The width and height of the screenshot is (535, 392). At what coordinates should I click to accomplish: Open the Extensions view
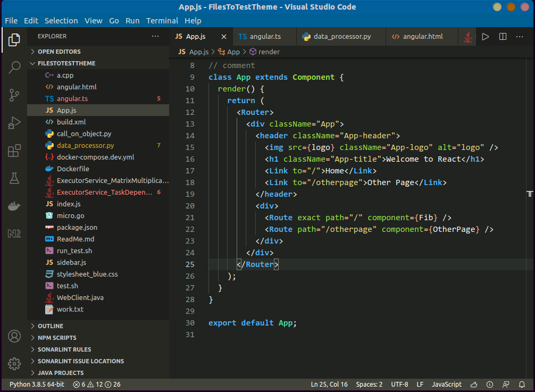tap(14, 151)
